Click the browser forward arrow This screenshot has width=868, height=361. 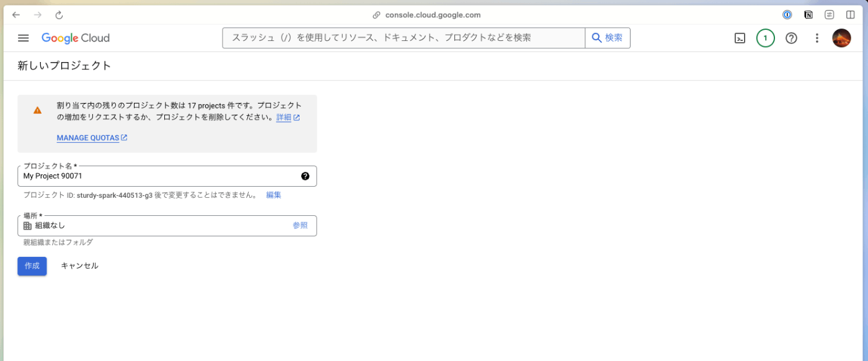coord(38,15)
